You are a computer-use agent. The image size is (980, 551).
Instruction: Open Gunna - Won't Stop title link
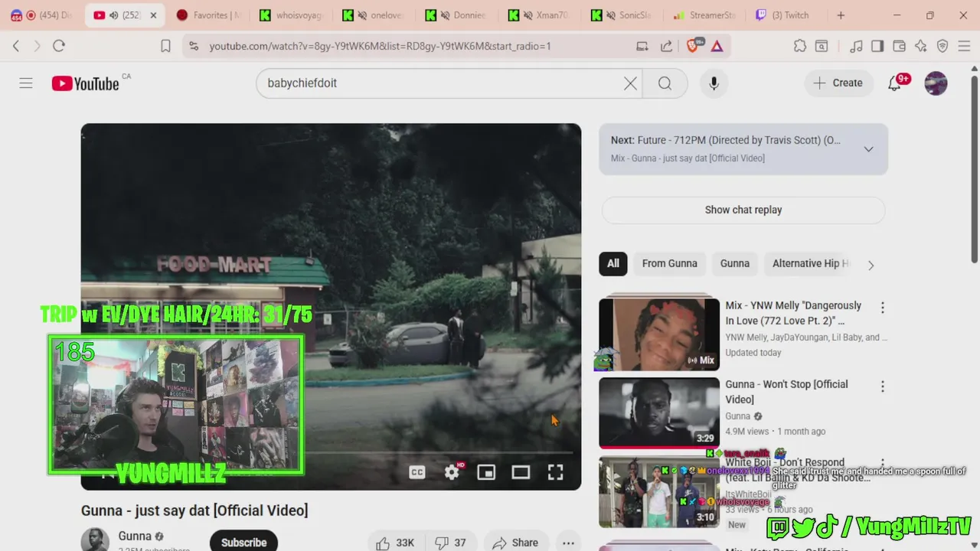click(787, 392)
